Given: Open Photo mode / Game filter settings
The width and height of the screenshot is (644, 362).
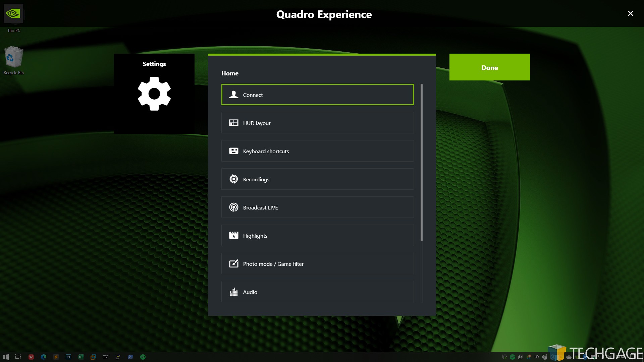Looking at the screenshot, I should click(317, 263).
